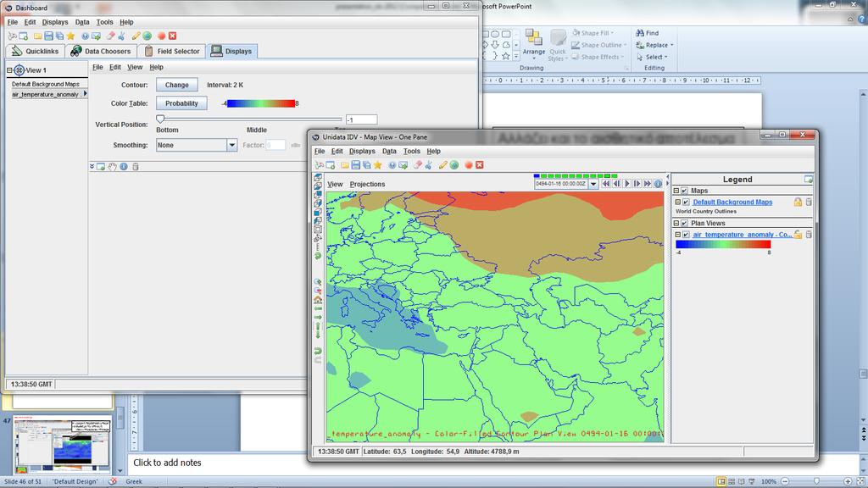This screenshot has height=488, width=868.
Task: Click the topmost 3D cube viewpoint icon
Action: click(x=318, y=178)
